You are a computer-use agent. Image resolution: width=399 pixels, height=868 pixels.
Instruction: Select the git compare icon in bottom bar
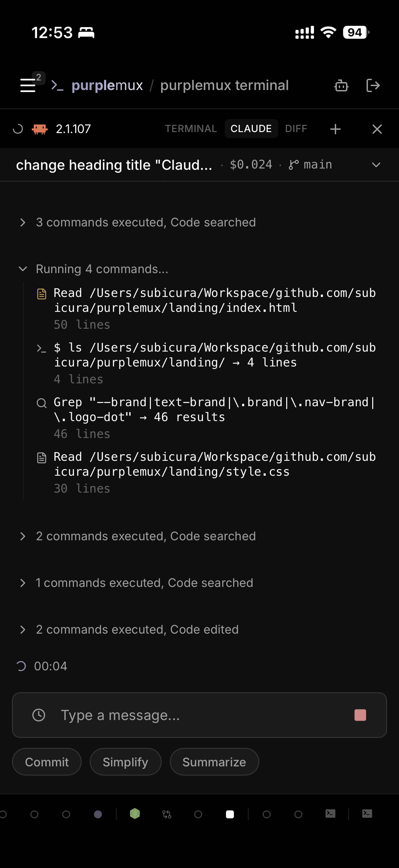pyautogui.click(x=167, y=814)
